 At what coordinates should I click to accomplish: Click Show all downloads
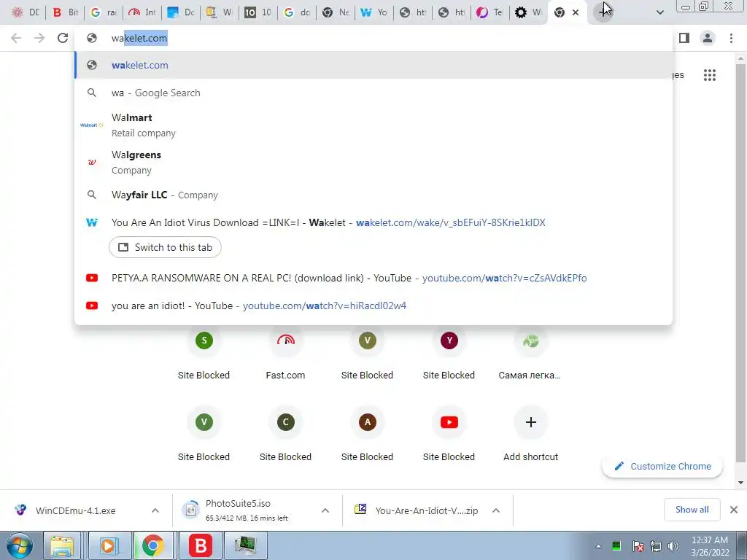[x=692, y=510]
